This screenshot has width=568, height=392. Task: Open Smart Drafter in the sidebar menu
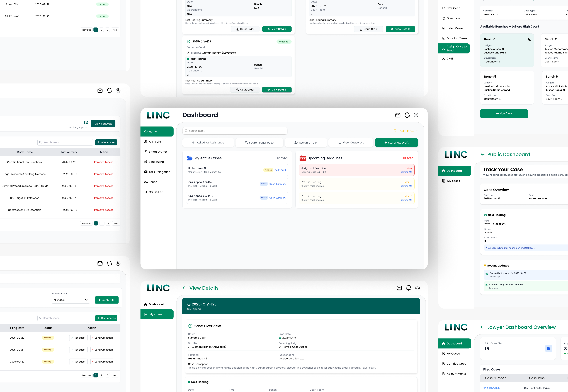pos(158,152)
